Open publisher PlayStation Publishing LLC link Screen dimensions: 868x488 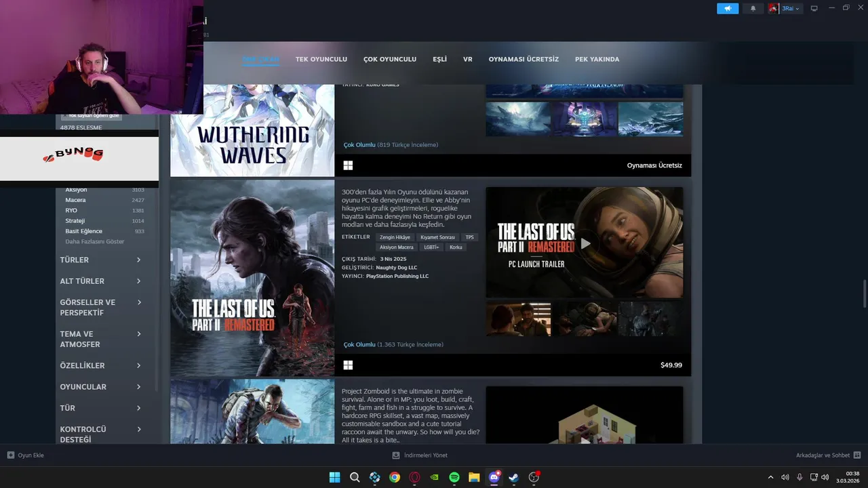[x=397, y=277]
